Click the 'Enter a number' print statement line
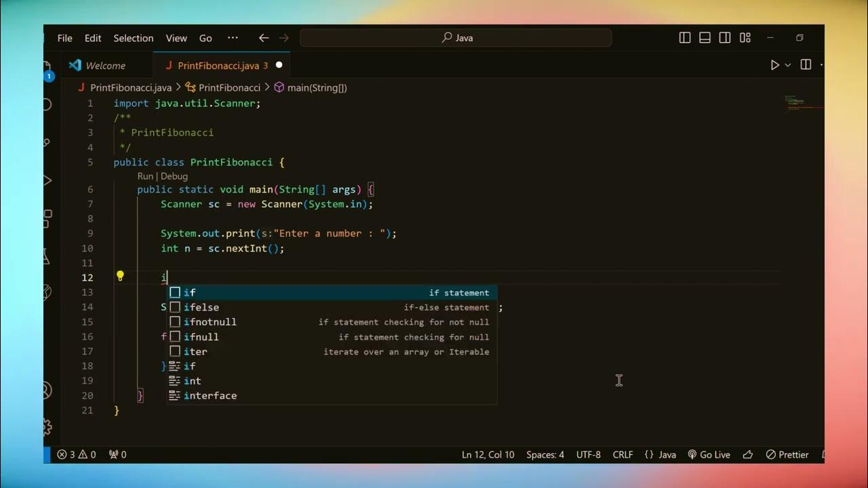 click(278, 233)
